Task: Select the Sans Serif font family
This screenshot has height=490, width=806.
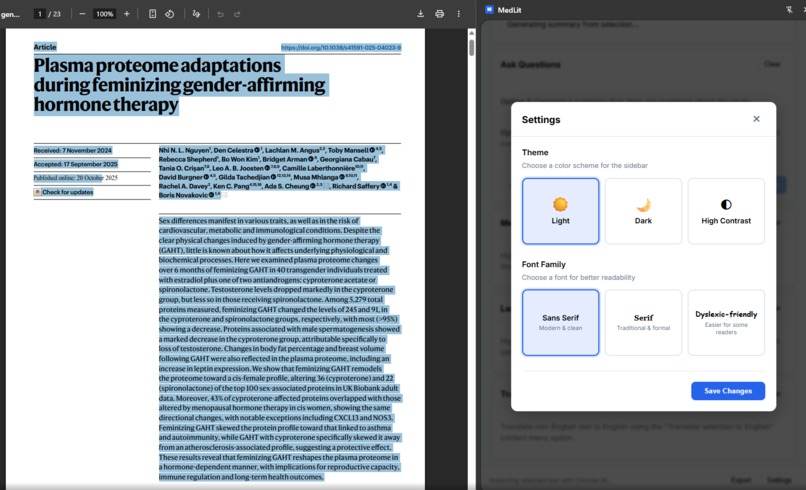Action: [x=560, y=322]
